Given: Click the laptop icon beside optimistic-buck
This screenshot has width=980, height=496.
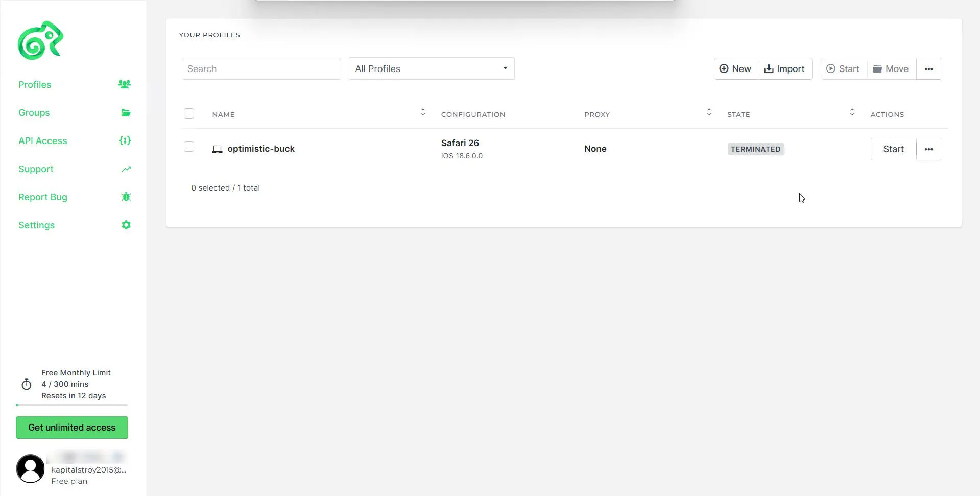Looking at the screenshot, I should point(217,149).
